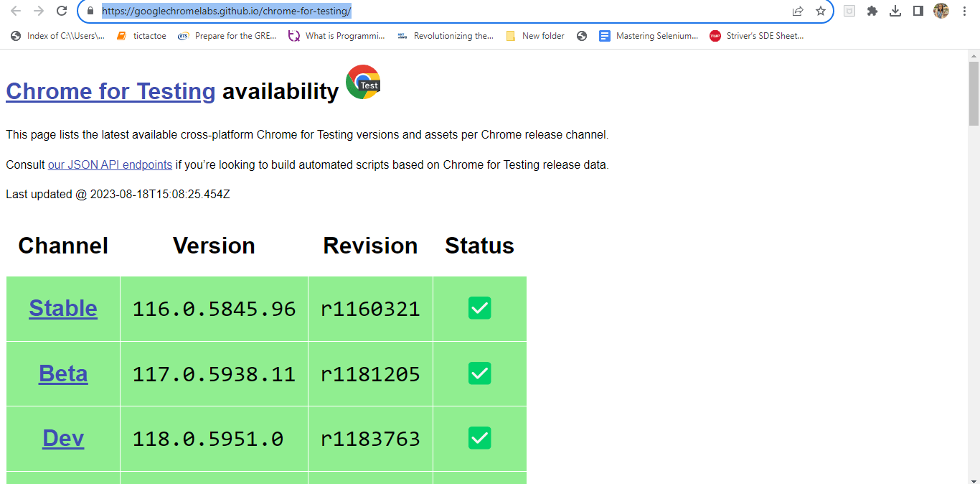This screenshot has height=484, width=980.
Task: Select the address bar URL
Action: [227, 11]
